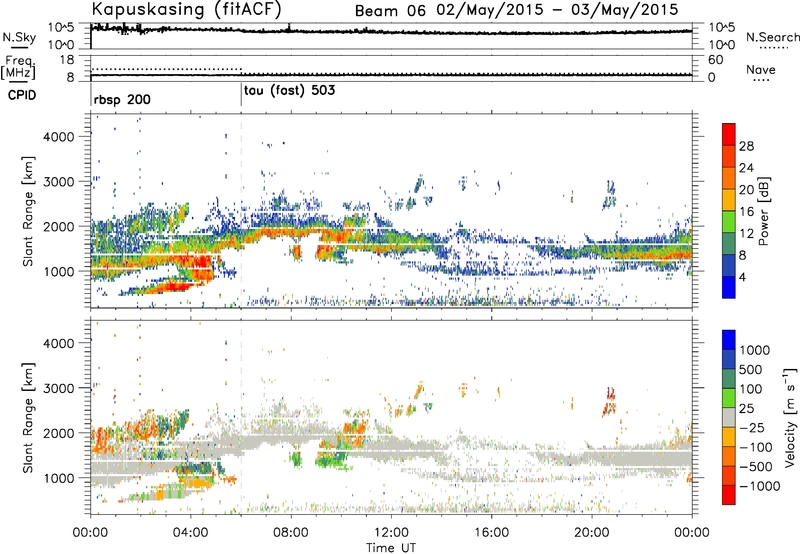Click the '2000' tick on the power panel
The width and height of the screenshot is (800, 554).
click(58, 226)
